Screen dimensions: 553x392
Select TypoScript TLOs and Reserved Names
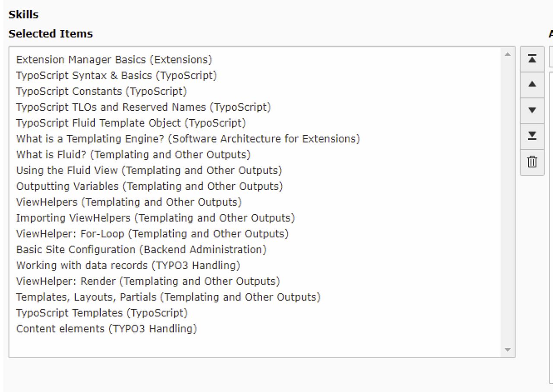[143, 107]
